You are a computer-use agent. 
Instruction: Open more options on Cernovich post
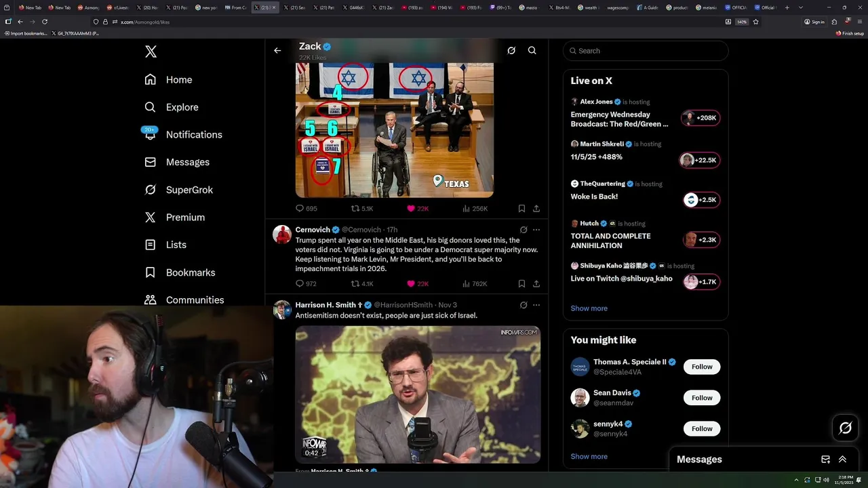536,230
